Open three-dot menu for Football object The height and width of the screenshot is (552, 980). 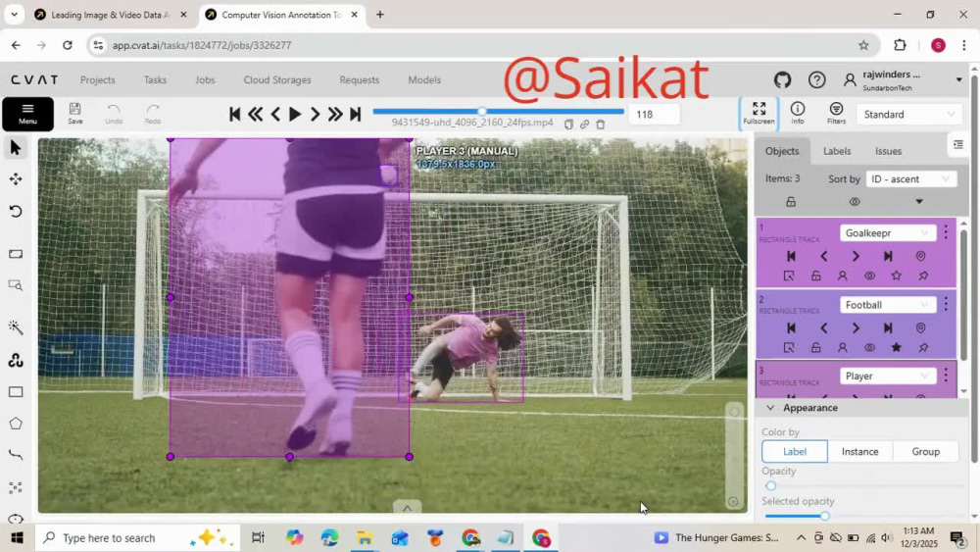click(x=946, y=305)
